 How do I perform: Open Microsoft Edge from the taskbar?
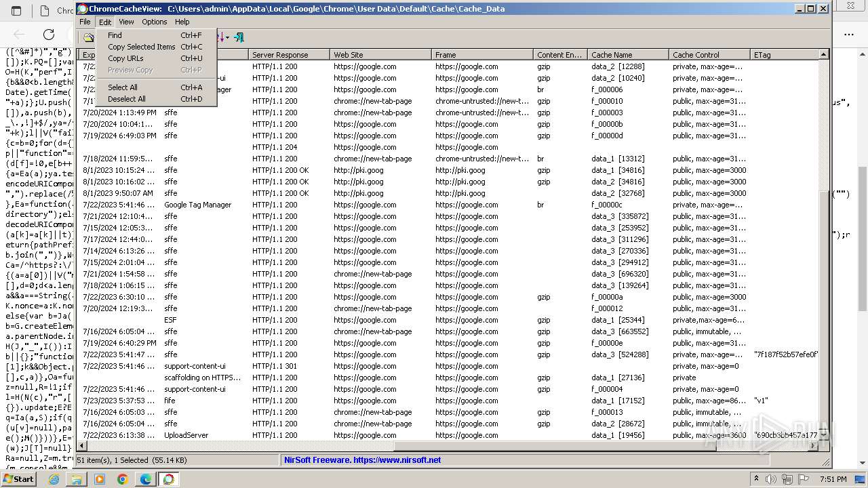[145, 479]
